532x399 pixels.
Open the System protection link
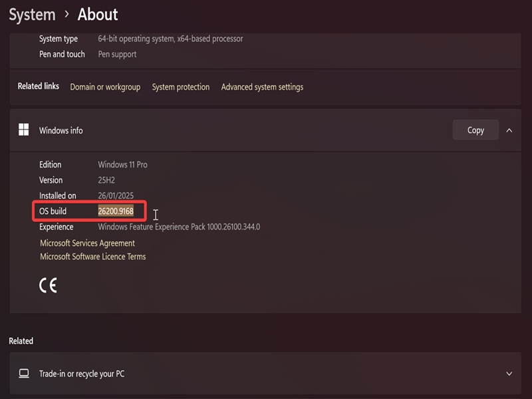(180, 87)
